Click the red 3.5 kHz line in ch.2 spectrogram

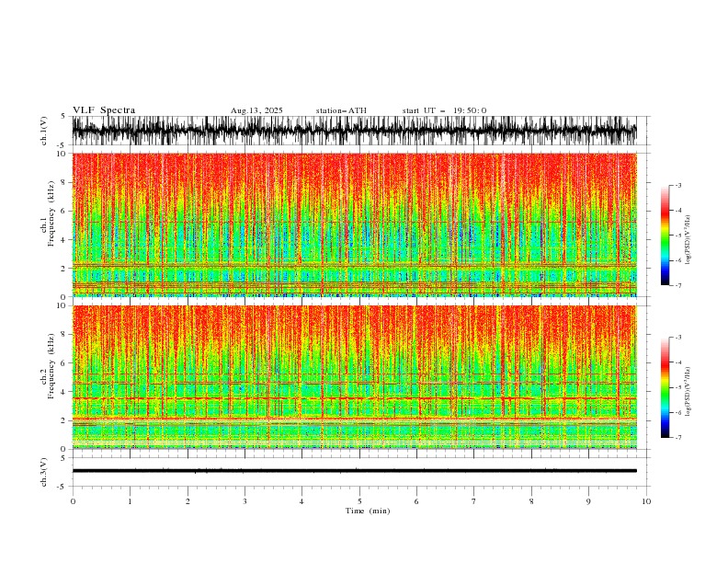tap(354, 398)
